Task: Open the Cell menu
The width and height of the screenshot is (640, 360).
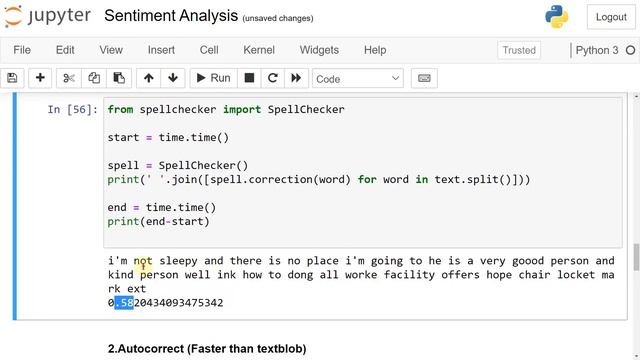Action: [x=209, y=50]
